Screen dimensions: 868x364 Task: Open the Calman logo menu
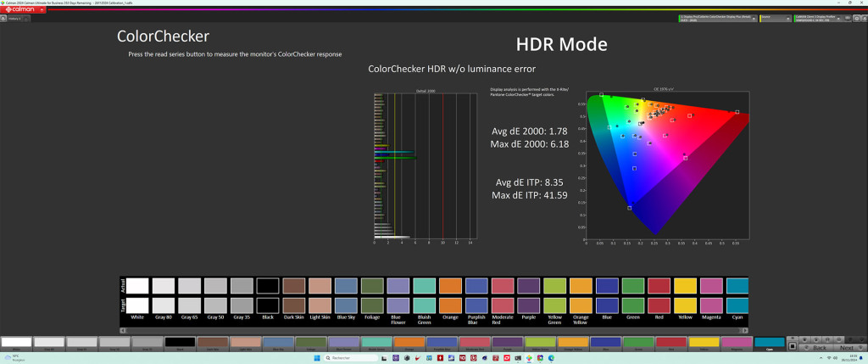coord(22,9)
